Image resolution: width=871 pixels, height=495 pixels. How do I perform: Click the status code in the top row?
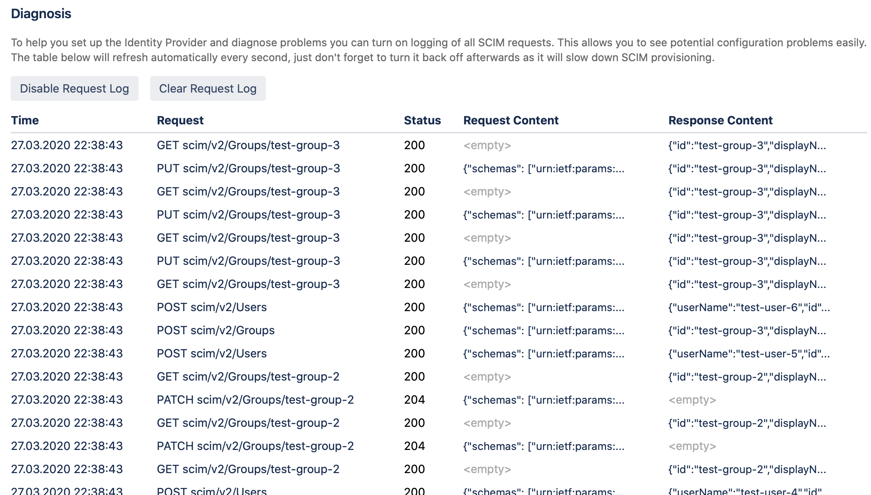(x=414, y=145)
